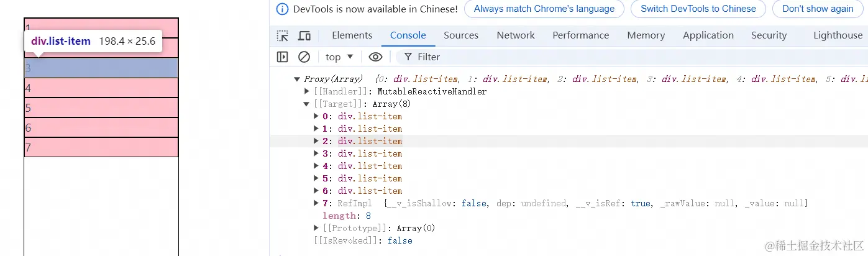This screenshot has width=868, height=256.
Task: Expand array index 6 div.list-item
Action: (x=318, y=191)
